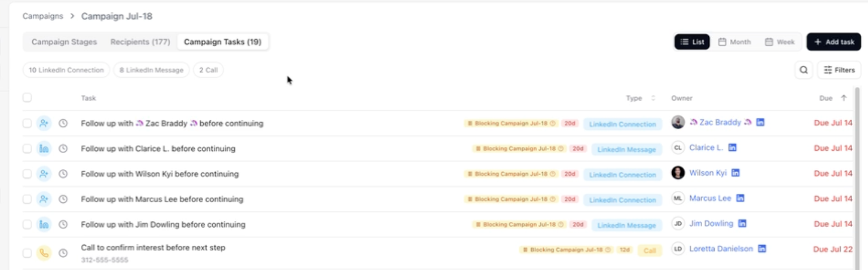Click Wilson Kyi's avatar photo
Viewport: 868px width, 270px height.
[678, 173]
